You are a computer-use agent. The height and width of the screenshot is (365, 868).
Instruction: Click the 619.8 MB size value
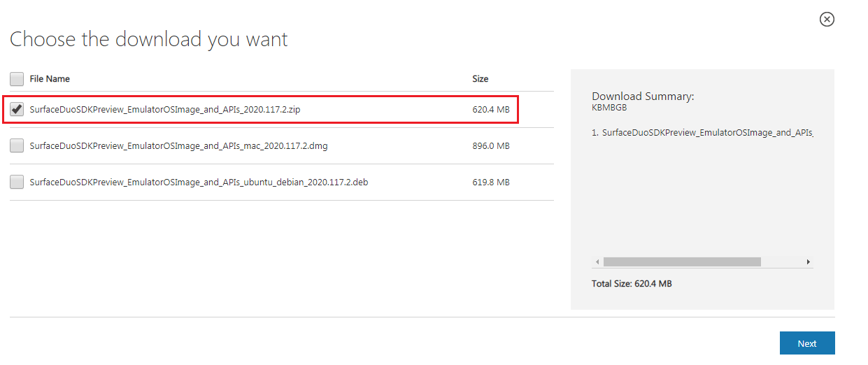point(491,182)
